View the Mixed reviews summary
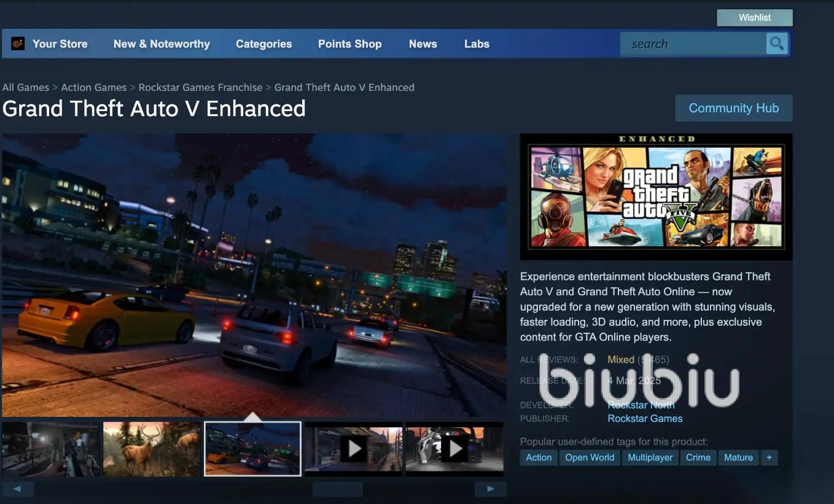Viewport: 834px width, 504px height. click(x=621, y=360)
